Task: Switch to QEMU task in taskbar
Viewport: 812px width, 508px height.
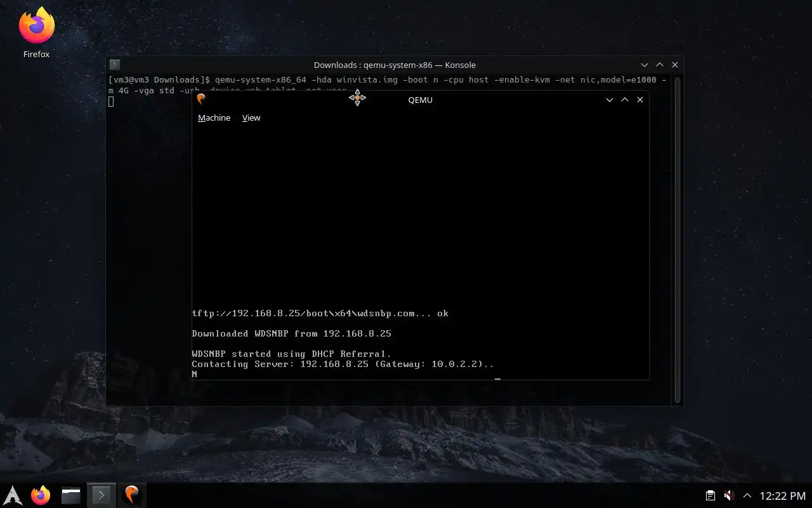Action: (x=131, y=495)
